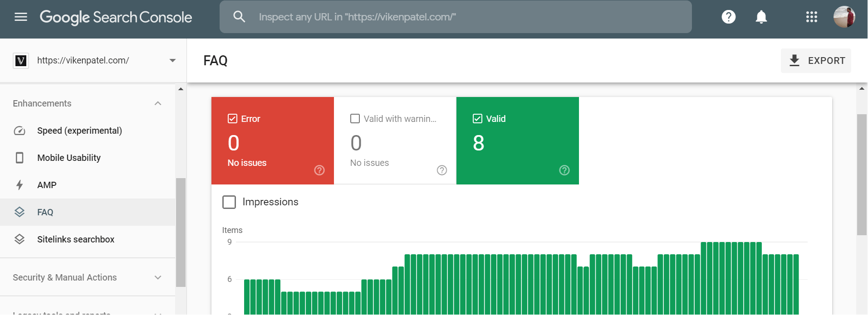Image resolution: width=868 pixels, height=315 pixels.
Task: Click the https://vikenpatel.com/ property text
Action: click(83, 60)
